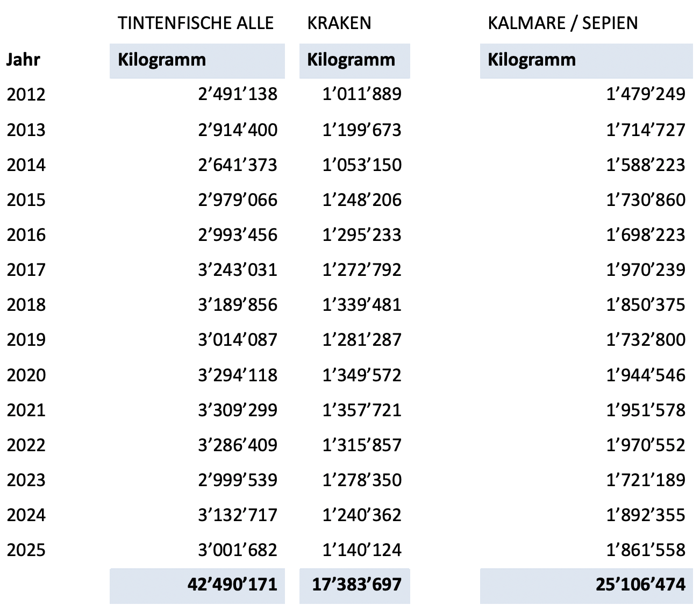This screenshot has height=612, width=700.
Task: Click the 2'491'138 cell
Action: pos(238,95)
